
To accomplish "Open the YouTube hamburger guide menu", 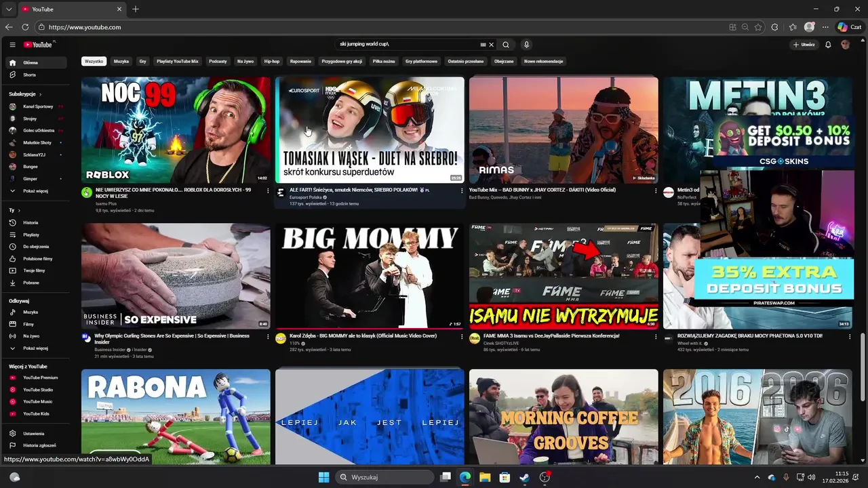I will [x=12, y=45].
